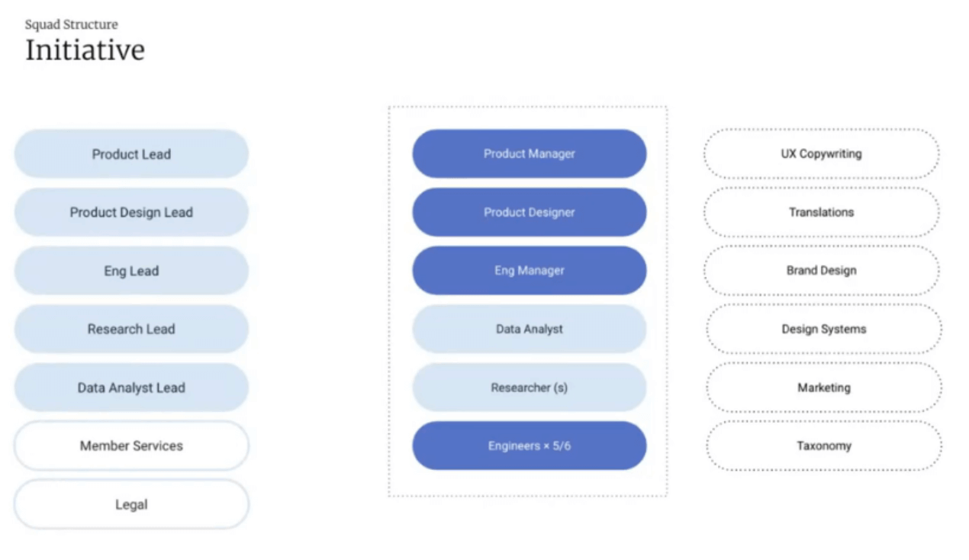Click the Translations dotted pill
The height and width of the screenshot is (560, 969).
821,212
